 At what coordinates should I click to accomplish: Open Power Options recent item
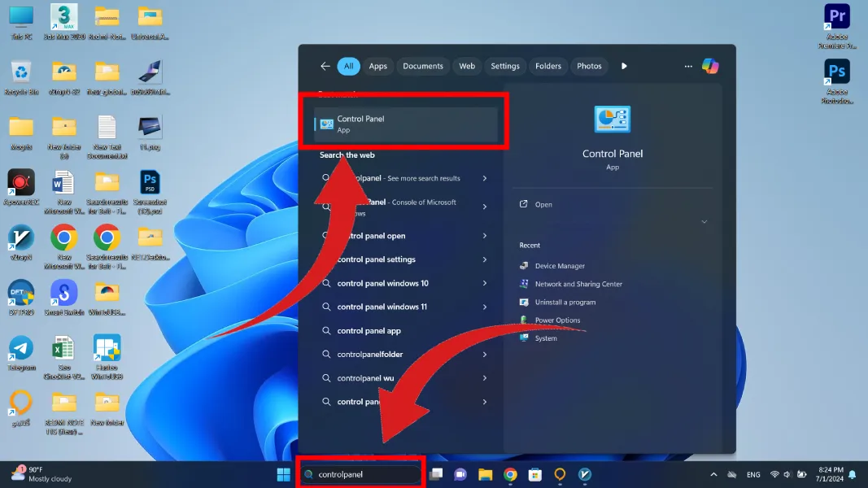[x=557, y=320]
